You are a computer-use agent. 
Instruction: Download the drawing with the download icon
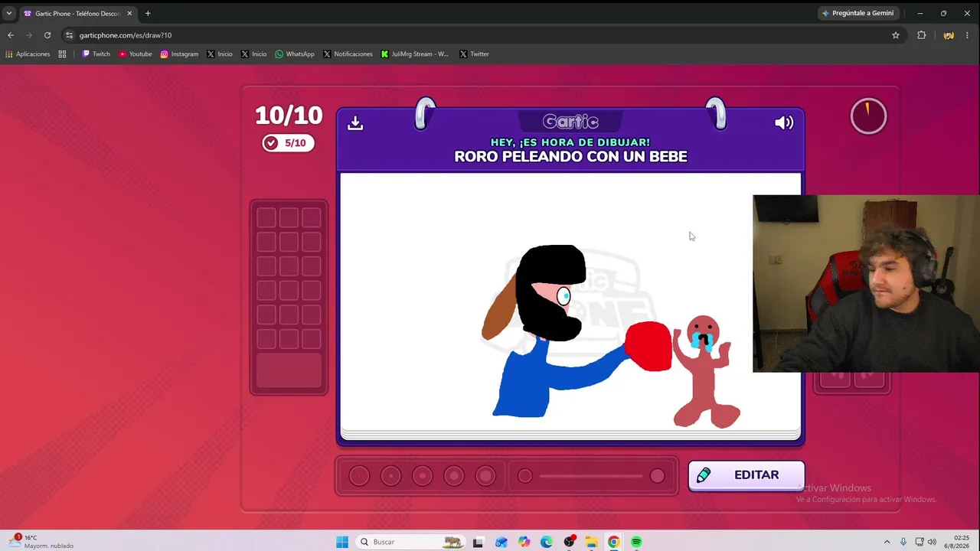coord(355,123)
